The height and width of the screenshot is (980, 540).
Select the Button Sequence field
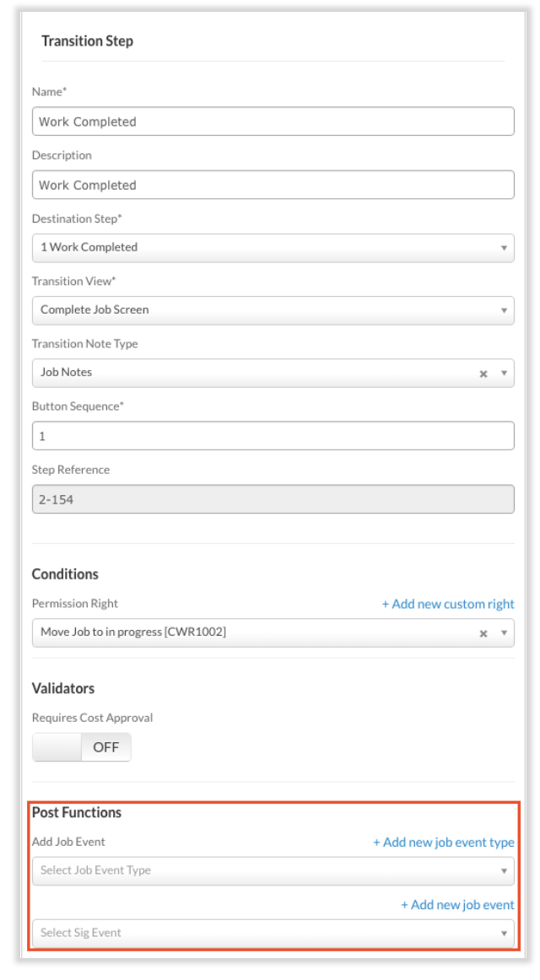pyautogui.click(x=273, y=436)
